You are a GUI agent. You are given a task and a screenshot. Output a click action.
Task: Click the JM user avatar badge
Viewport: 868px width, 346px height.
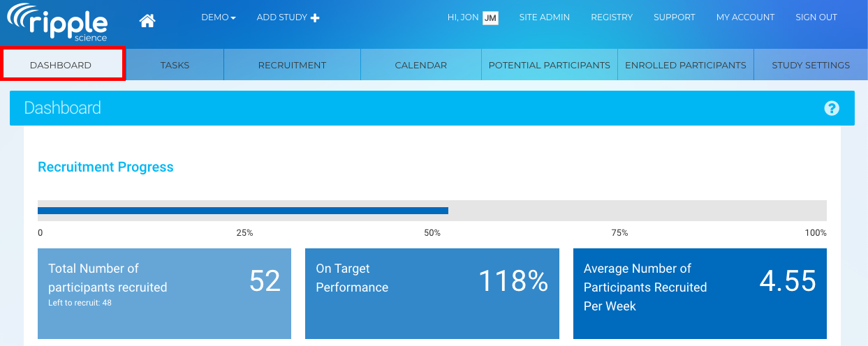490,17
